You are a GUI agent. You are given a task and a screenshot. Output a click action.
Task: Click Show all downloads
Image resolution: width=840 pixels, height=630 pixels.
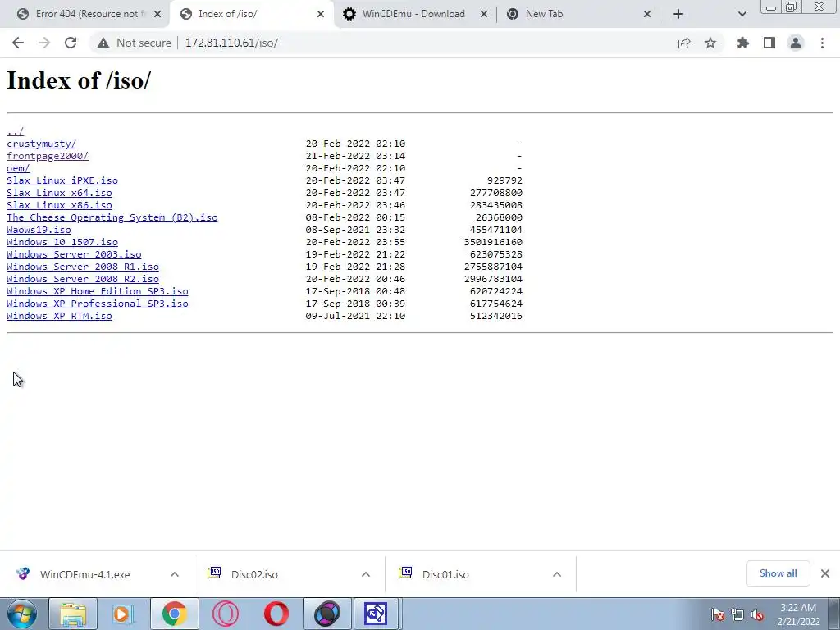coord(778,573)
